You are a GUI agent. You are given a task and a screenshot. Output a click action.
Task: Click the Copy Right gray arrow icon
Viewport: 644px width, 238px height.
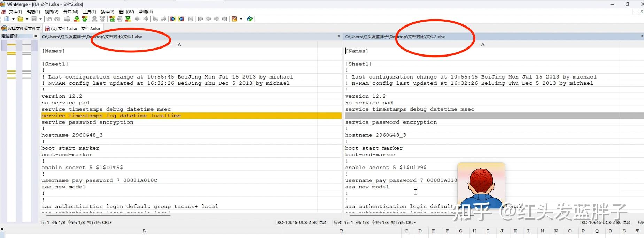137,19
